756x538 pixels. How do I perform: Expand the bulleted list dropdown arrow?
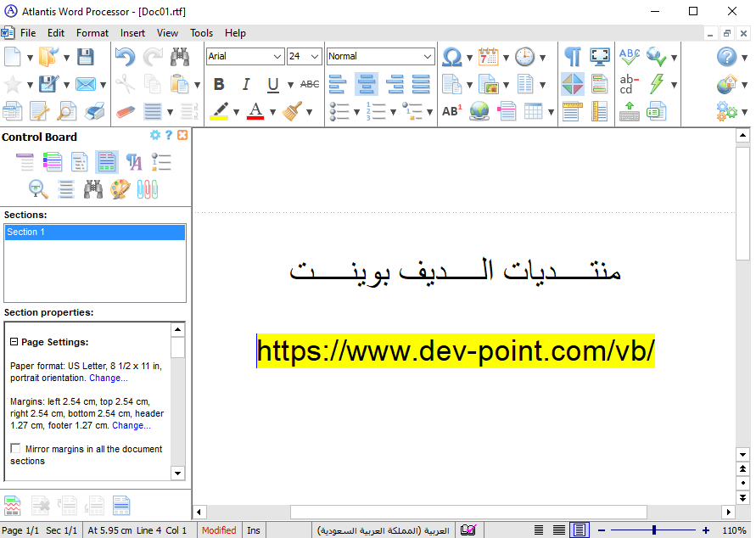pyautogui.click(x=356, y=112)
